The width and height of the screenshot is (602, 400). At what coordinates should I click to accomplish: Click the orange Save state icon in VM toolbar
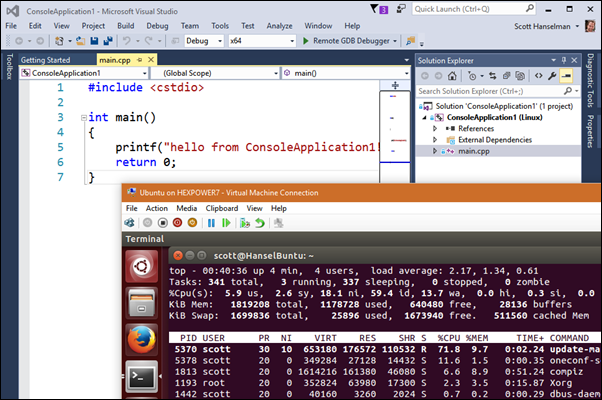point(192,223)
